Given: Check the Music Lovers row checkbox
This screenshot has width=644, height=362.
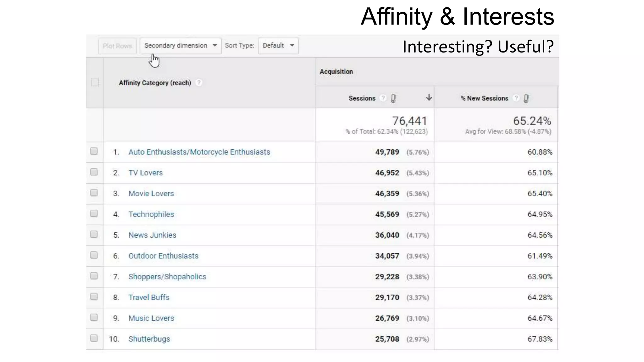Looking at the screenshot, I should pos(94,317).
